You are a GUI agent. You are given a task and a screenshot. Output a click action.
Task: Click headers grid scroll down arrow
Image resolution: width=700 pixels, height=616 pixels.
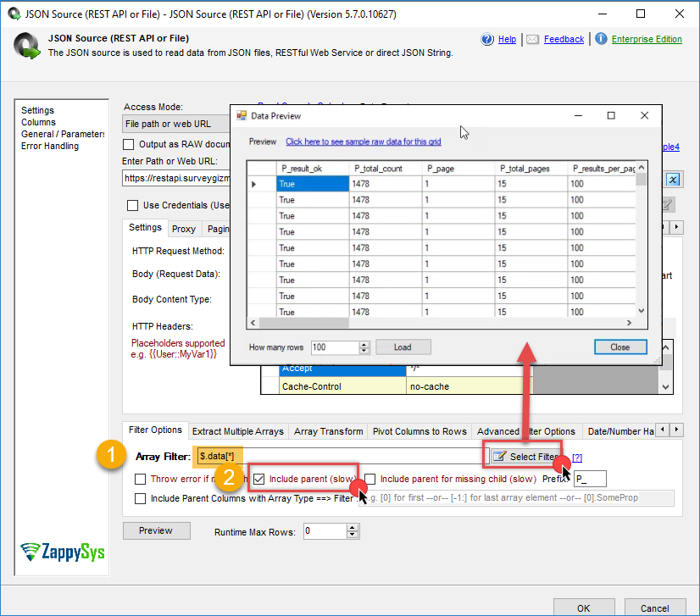[x=665, y=387]
